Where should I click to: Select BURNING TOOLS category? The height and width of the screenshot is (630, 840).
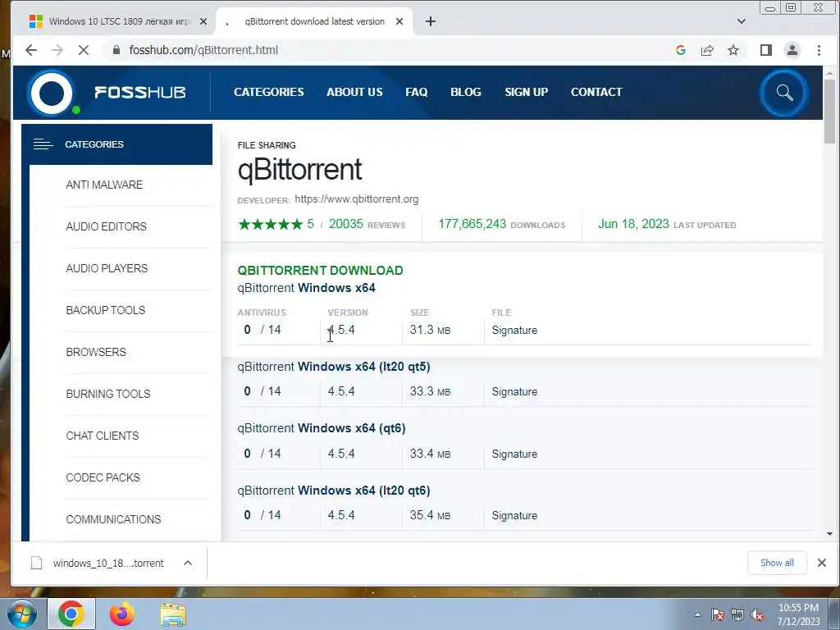pos(108,394)
